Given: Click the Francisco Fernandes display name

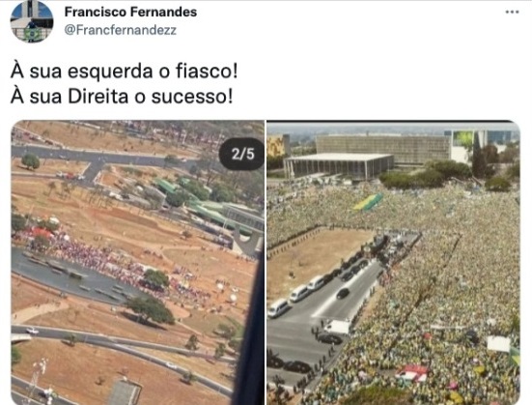Looking at the screenshot, I should coord(130,12).
